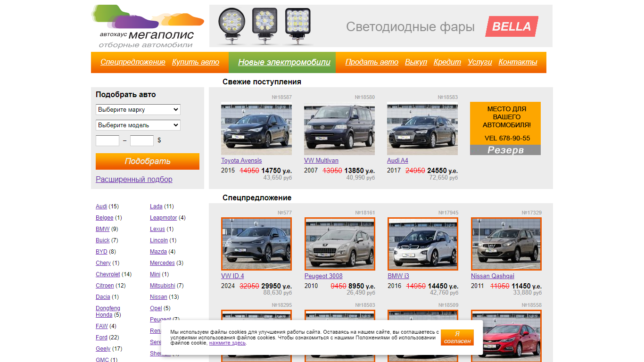
Task: Open the Контакты menu item
Action: (518, 62)
